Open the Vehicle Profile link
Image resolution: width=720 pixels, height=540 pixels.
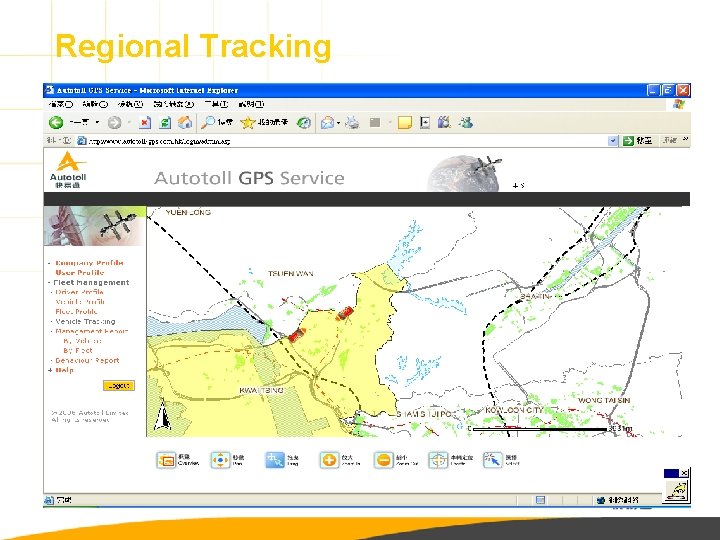click(80, 302)
